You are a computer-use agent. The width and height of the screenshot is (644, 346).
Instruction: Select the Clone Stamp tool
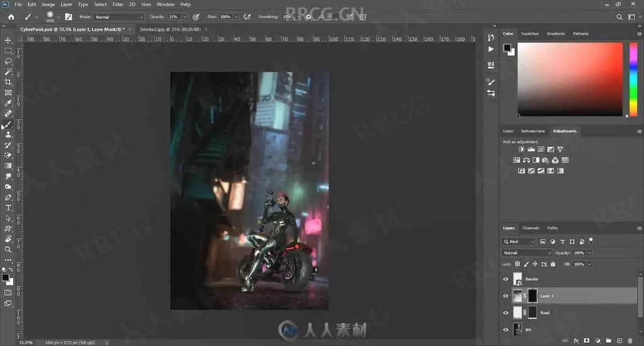tap(8, 135)
